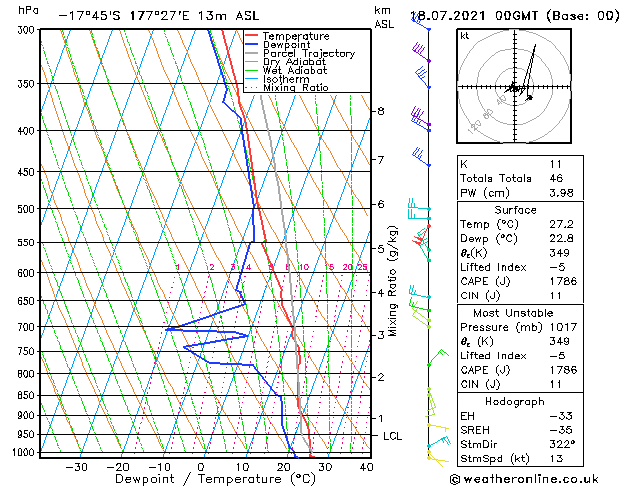Select the hPa axis unit label
Image resolution: width=629 pixels, height=486 pixels.
(x=28, y=11)
